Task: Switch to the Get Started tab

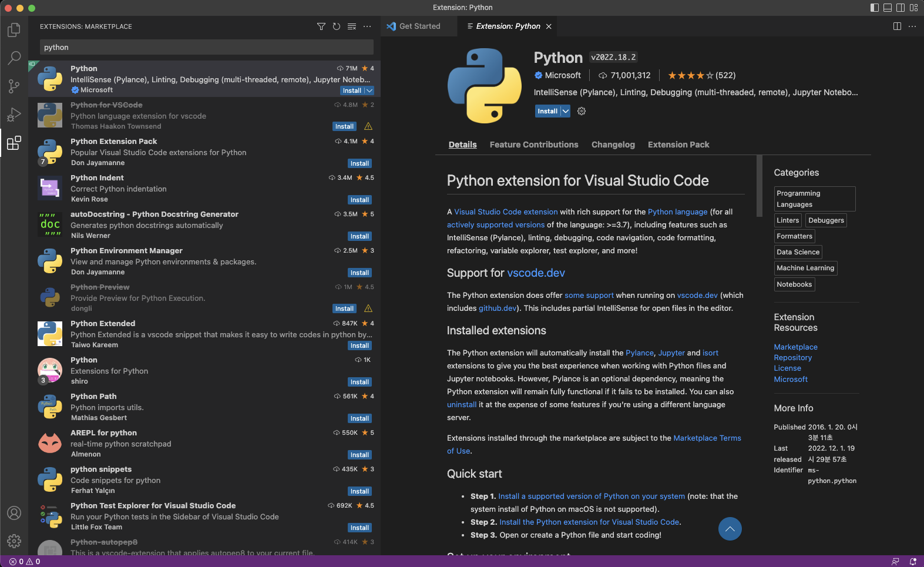Action: click(x=419, y=26)
